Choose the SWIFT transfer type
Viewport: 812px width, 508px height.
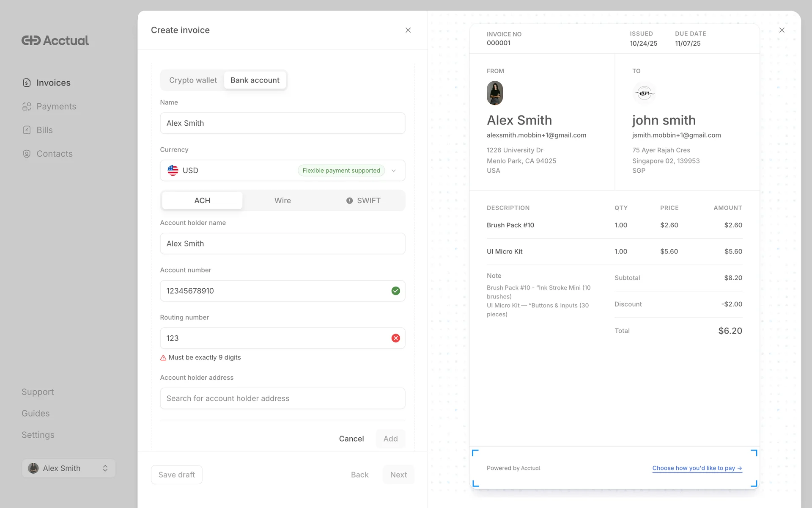(x=364, y=201)
